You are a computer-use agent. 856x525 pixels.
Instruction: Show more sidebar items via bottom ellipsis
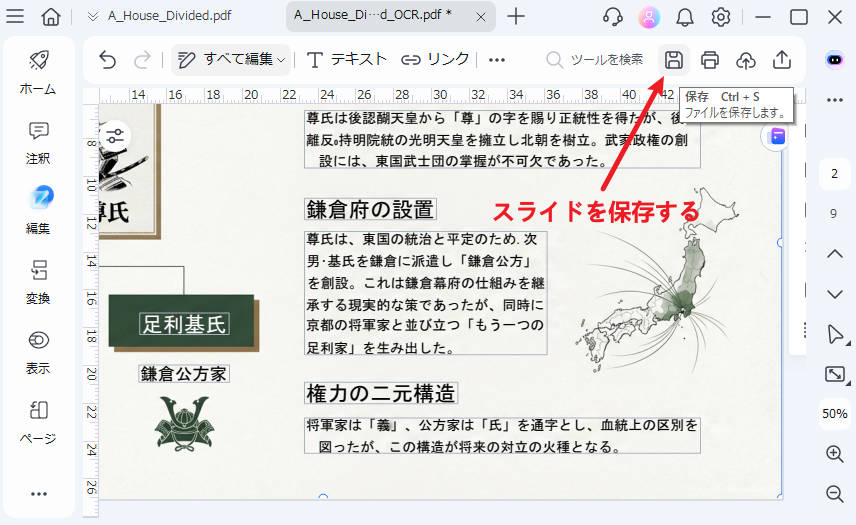pyautogui.click(x=39, y=494)
